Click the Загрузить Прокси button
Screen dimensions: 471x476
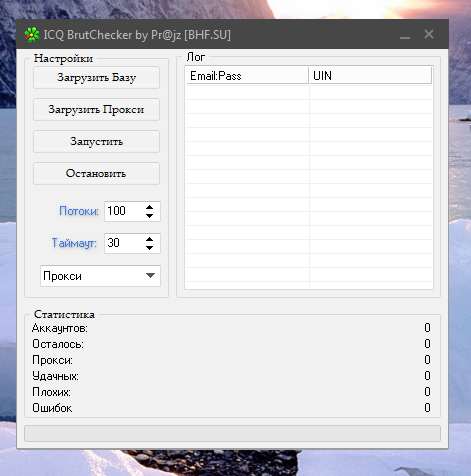tap(96, 110)
